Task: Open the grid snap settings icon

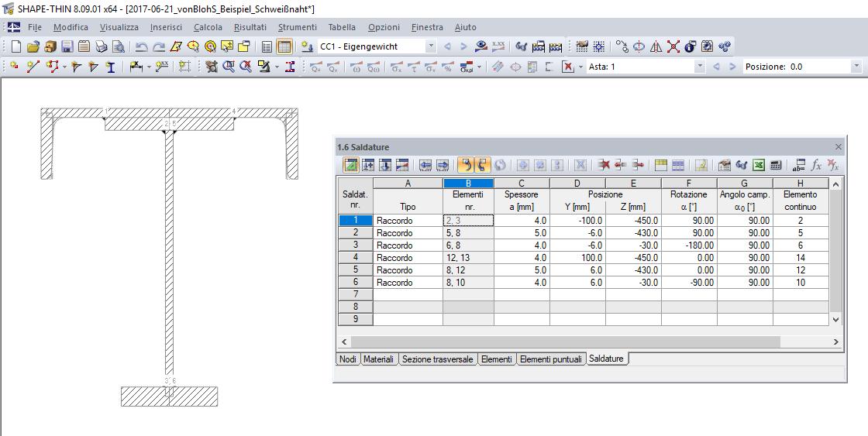Action: coord(598,46)
